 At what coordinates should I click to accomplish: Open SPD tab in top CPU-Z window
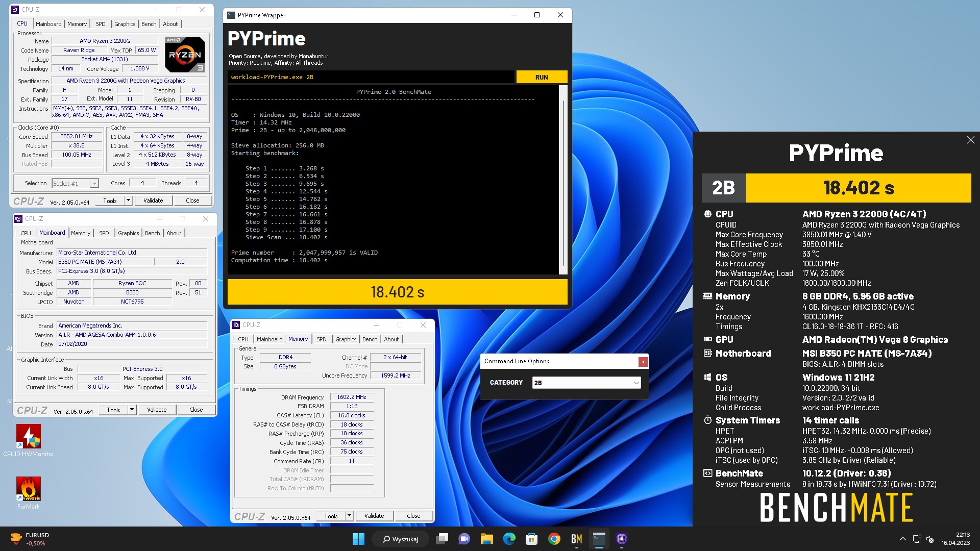tap(101, 24)
